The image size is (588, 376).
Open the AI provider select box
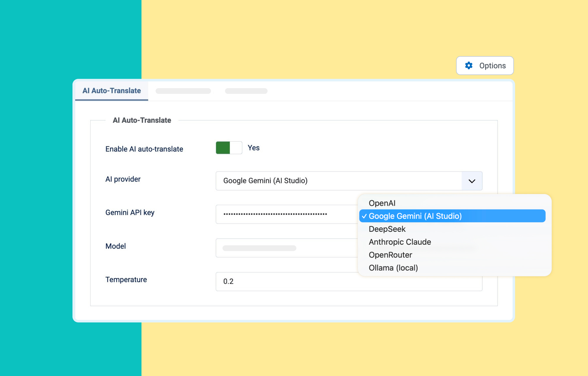pyautogui.click(x=349, y=181)
